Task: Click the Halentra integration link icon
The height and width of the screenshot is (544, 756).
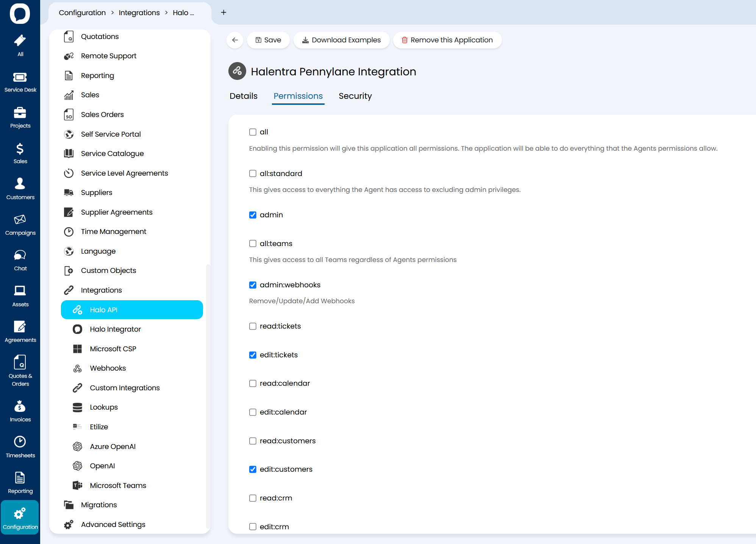Action: point(237,71)
